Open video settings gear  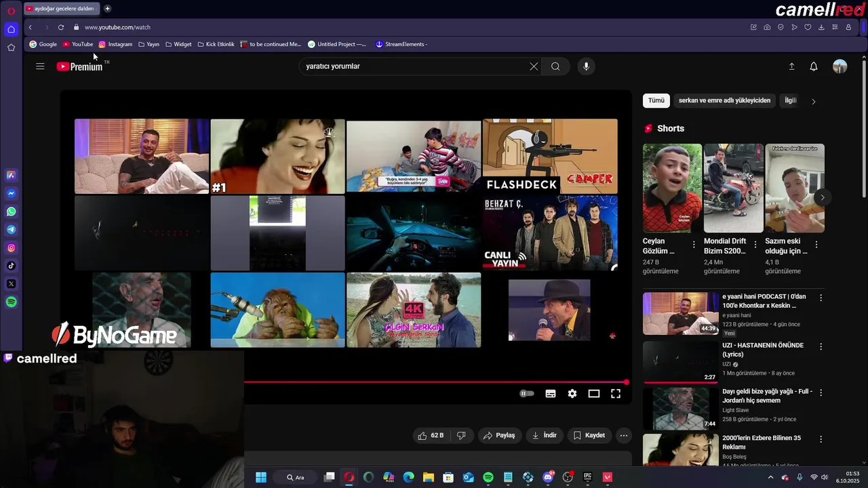pos(572,394)
